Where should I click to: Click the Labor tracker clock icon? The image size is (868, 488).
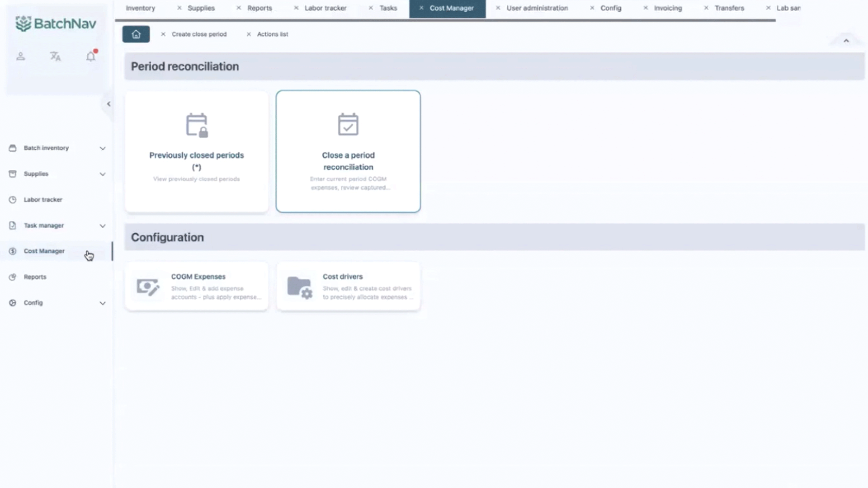(13, 200)
